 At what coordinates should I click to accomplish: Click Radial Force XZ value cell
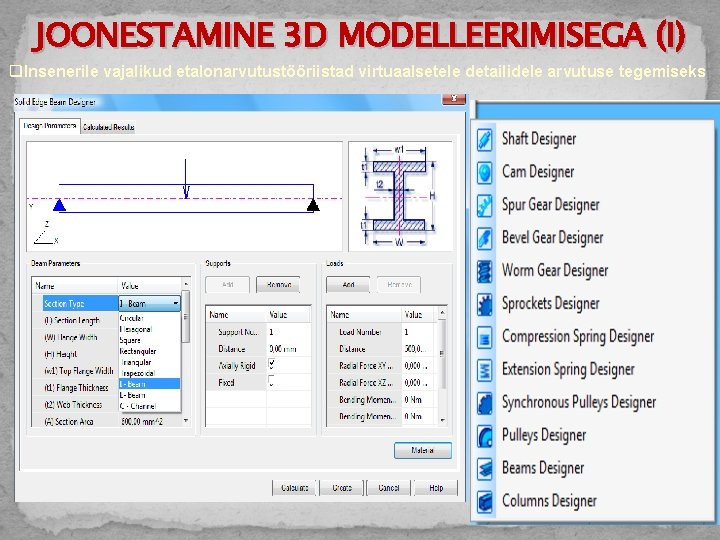(x=418, y=382)
